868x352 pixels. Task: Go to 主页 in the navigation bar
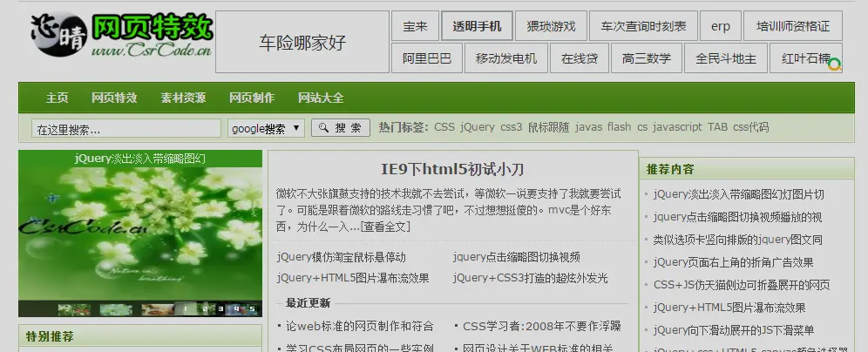[x=57, y=98]
